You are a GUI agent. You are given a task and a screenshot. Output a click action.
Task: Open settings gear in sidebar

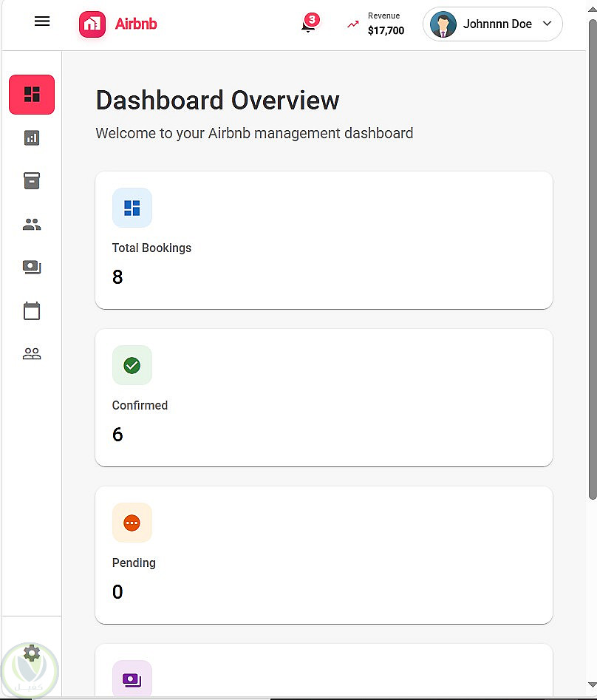pos(32,653)
